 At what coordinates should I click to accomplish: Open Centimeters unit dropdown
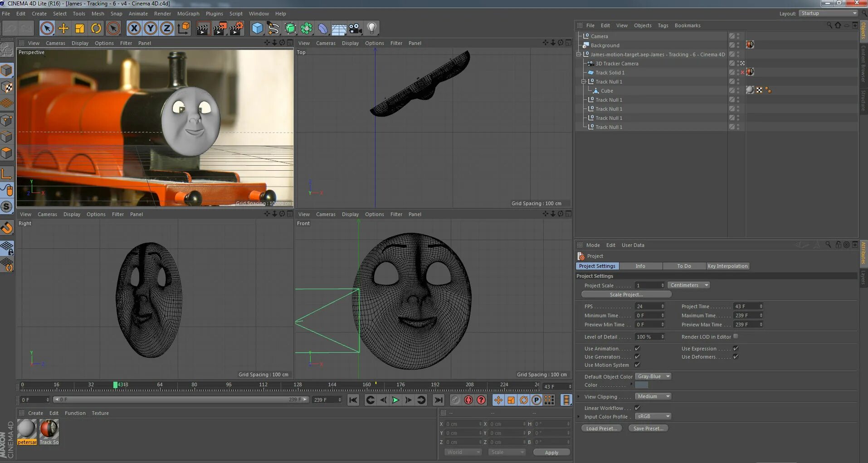pyautogui.click(x=688, y=285)
